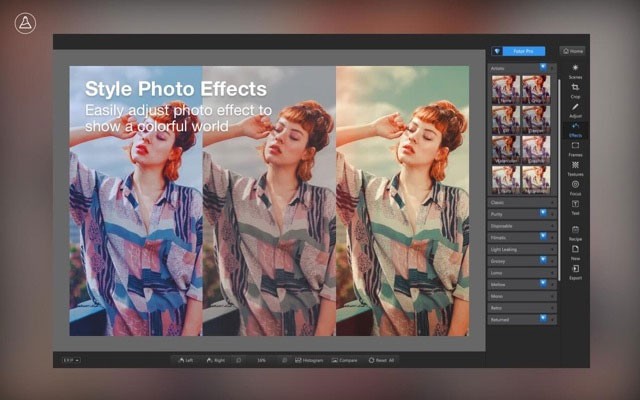This screenshot has width=640, height=400.
Task: Toggle the Compare view
Action: [x=344, y=359]
